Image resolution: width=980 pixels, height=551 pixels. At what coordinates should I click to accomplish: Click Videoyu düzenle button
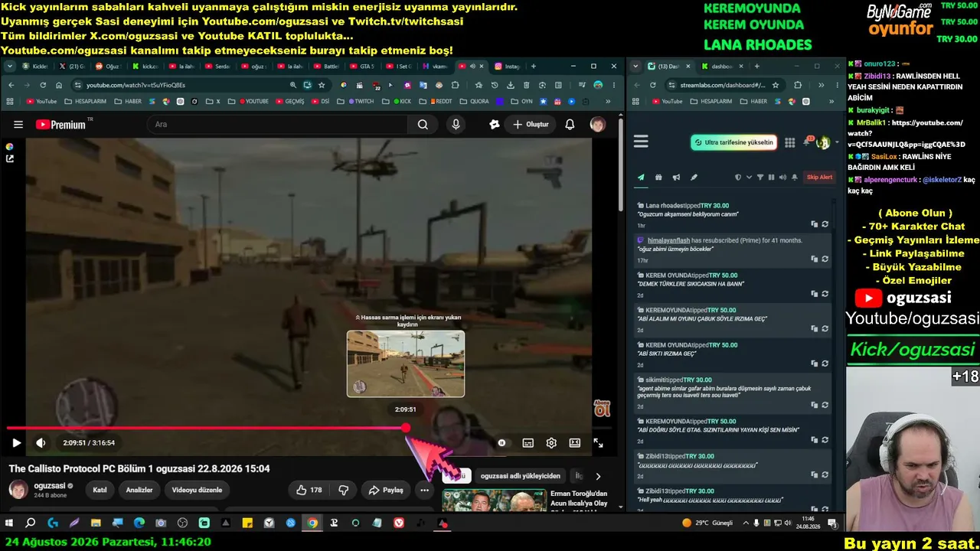(x=197, y=490)
